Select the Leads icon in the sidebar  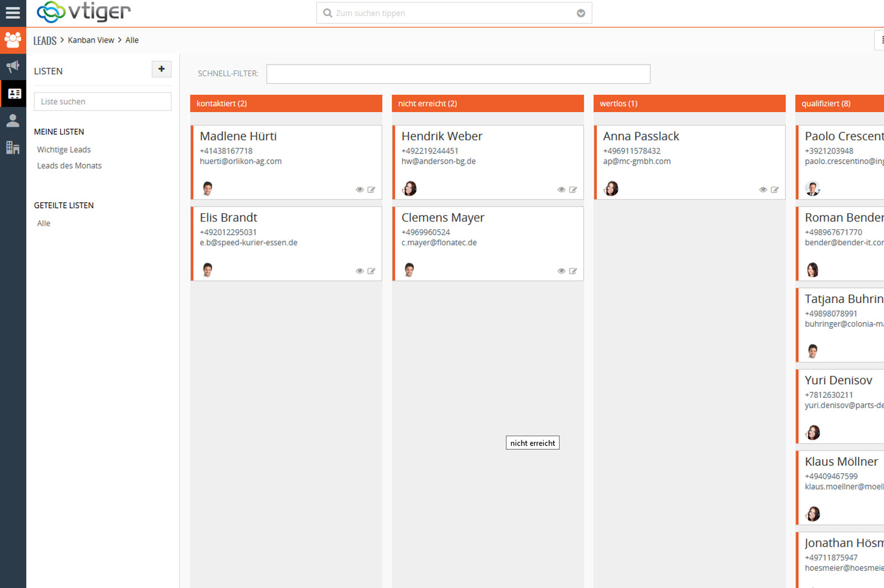13,39
